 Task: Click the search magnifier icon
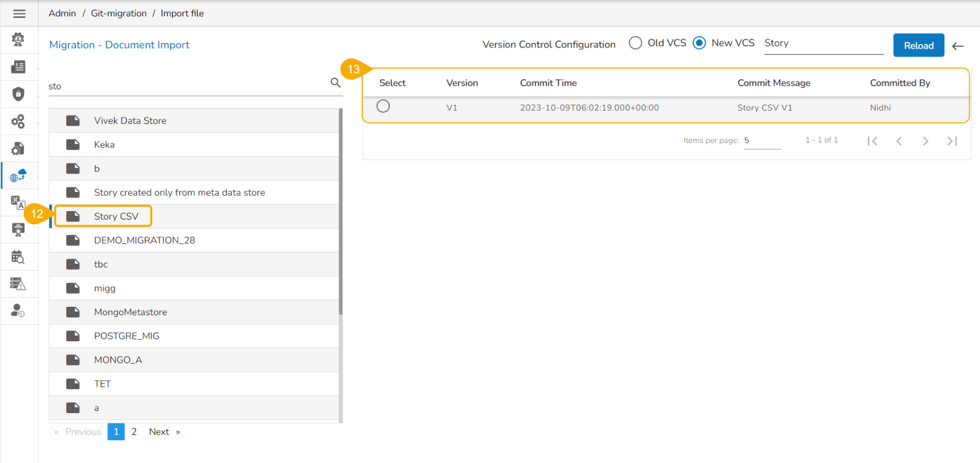tap(335, 83)
